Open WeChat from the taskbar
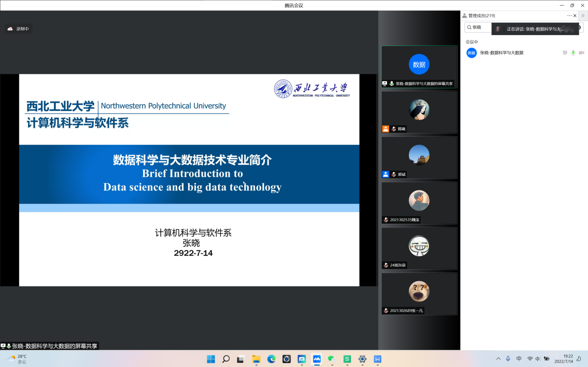 pyautogui.click(x=332, y=359)
